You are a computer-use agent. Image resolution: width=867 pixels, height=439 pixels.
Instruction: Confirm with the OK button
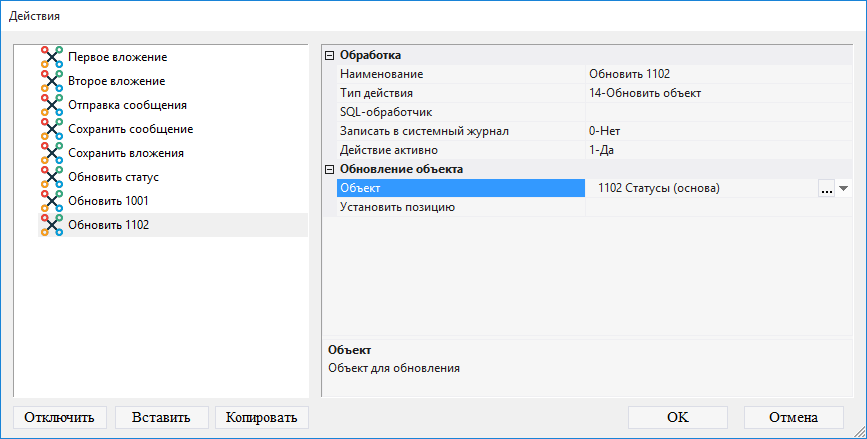tap(677, 417)
